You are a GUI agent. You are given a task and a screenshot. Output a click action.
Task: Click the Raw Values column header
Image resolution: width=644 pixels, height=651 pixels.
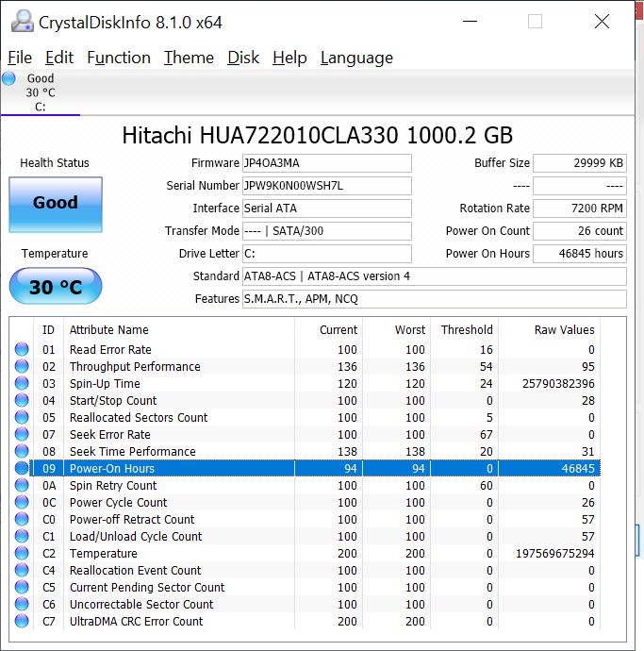coord(550,329)
